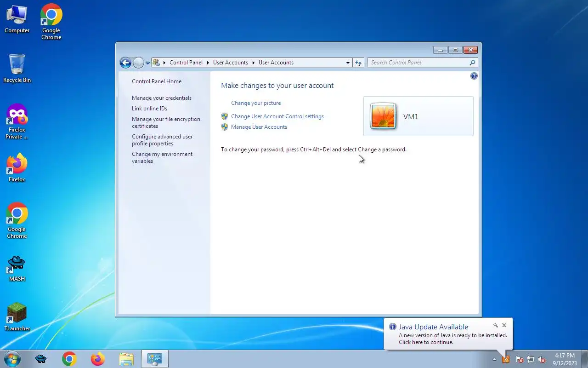Open the Windows Start menu orb
Image resolution: width=588 pixels, height=368 pixels.
pyautogui.click(x=12, y=359)
